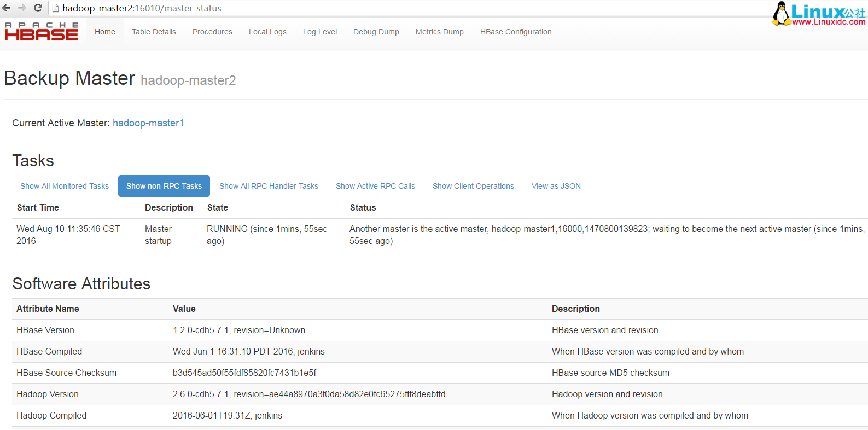Click the 'Another master is the active master' status
Image resolution: width=868 pixels, height=430 pixels.
(x=607, y=235)
